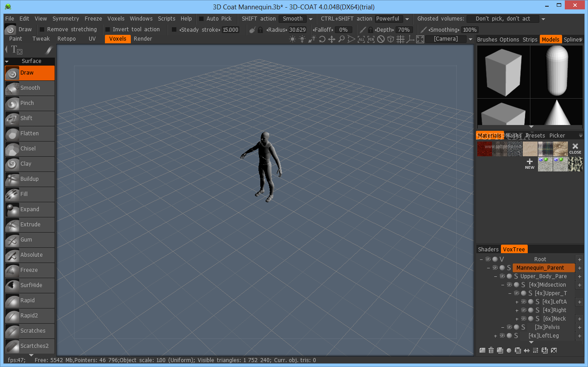The image size is (588, 367).
Task: Choose the Shift brush tool
Action: pyautogui.click(x=29, y=118)
